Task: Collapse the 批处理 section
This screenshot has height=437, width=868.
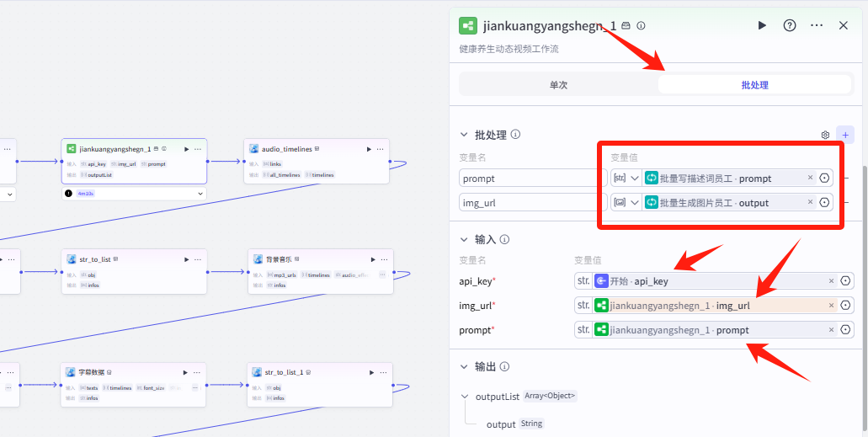Action: [x=463, y=135]
